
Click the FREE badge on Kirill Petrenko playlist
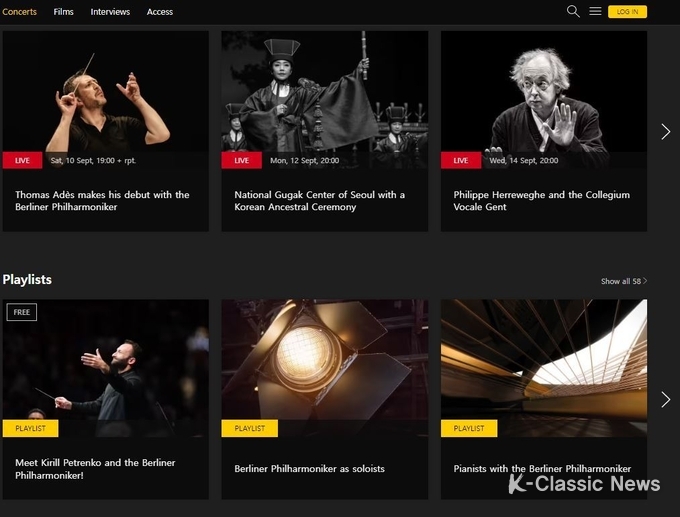tap(22, 312)
